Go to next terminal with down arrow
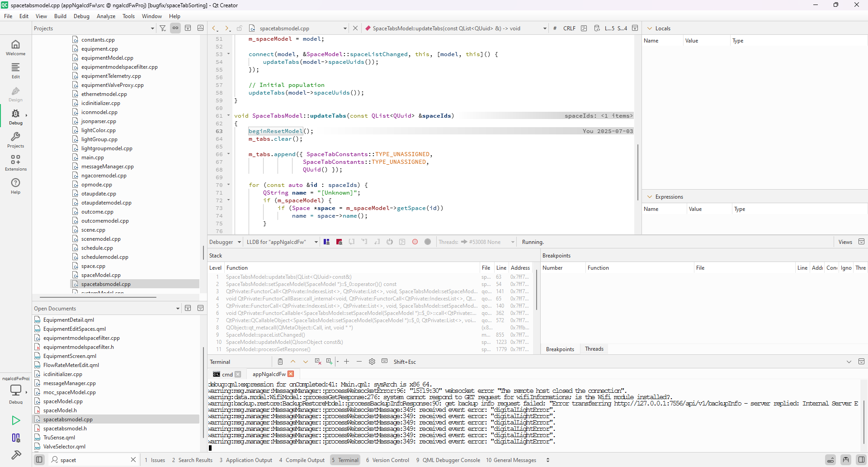Viewport: 868px width, 467px height. pyautogui.click(x=306, y=362)
